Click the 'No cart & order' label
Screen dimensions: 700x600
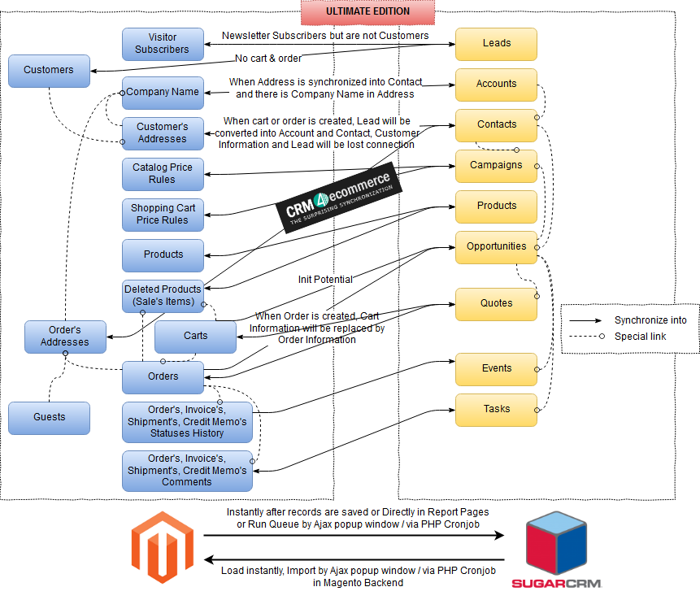[x=267, y=58]
